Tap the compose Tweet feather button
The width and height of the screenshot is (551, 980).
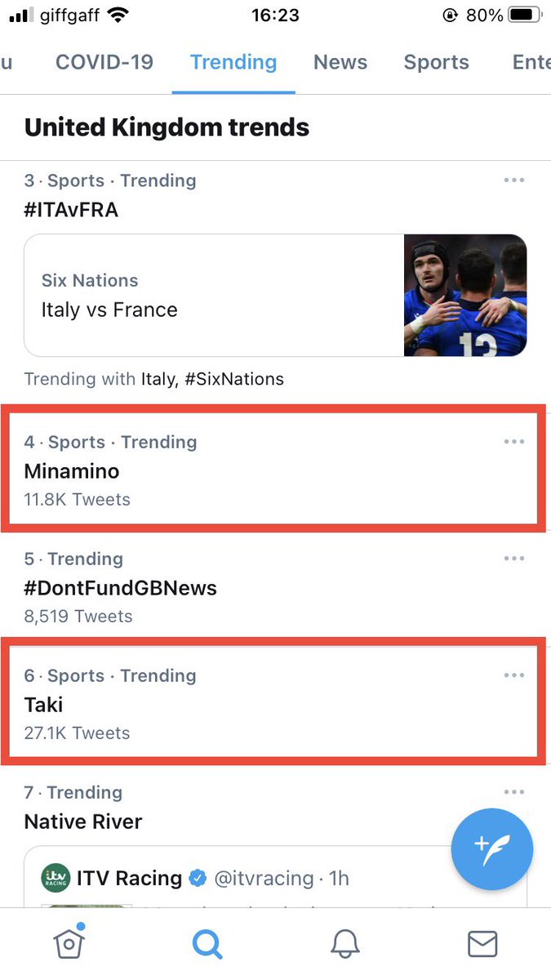coord(491,849)
